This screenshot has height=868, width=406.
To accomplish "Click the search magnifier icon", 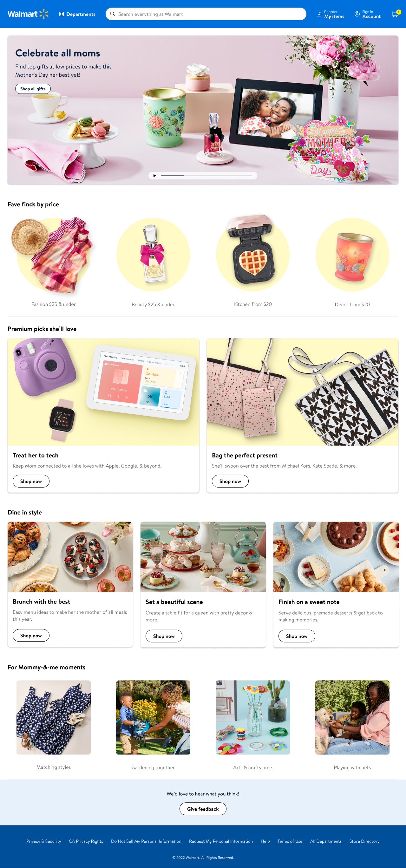I will pyautogui.click(x=113, y=14).
